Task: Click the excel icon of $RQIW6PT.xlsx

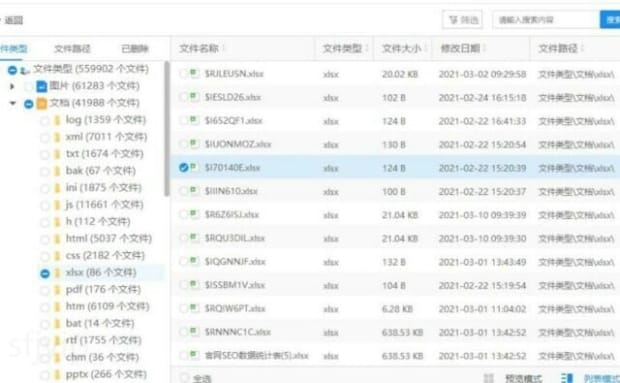Action: click(x=194, y=308)
